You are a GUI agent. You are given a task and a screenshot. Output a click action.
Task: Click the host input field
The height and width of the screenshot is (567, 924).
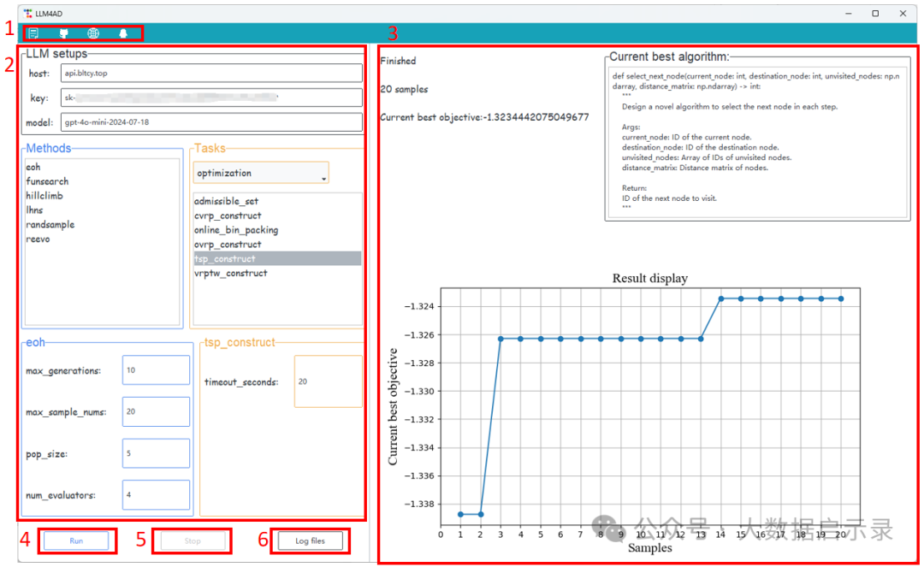coord(211,73)
